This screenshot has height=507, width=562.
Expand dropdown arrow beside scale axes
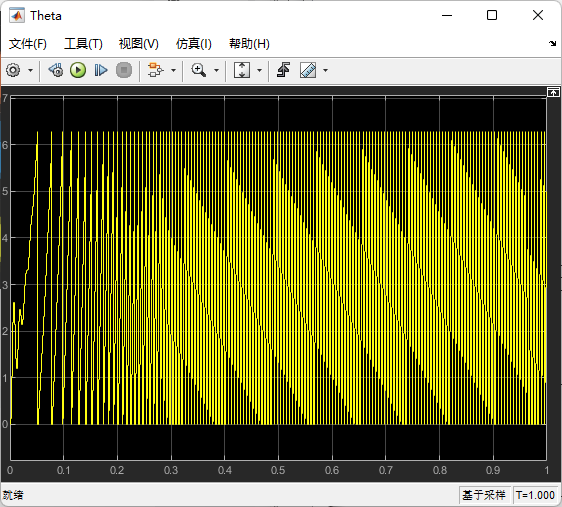(259, 70)
